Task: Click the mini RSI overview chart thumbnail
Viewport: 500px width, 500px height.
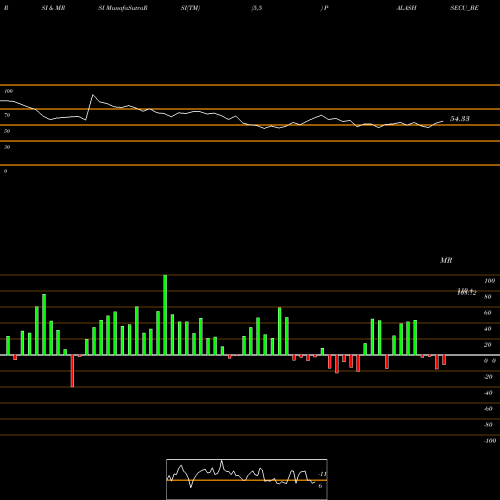Action: [247, 479]
